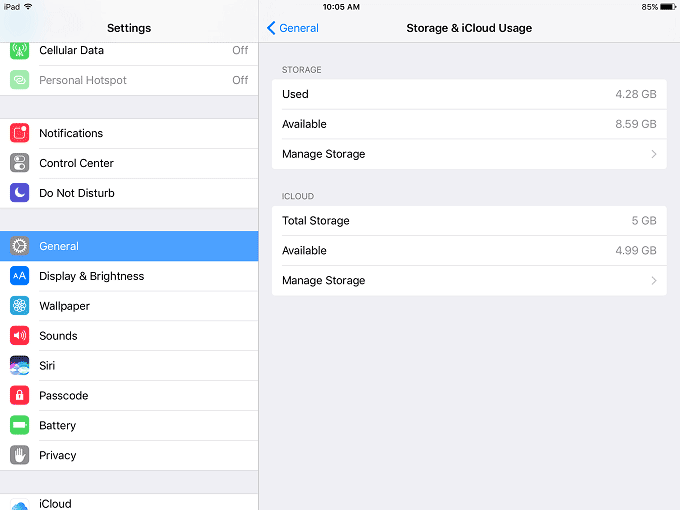Select General in the settings sidebar
Viewport: 680px width, 510px height.
coord(129,246)
